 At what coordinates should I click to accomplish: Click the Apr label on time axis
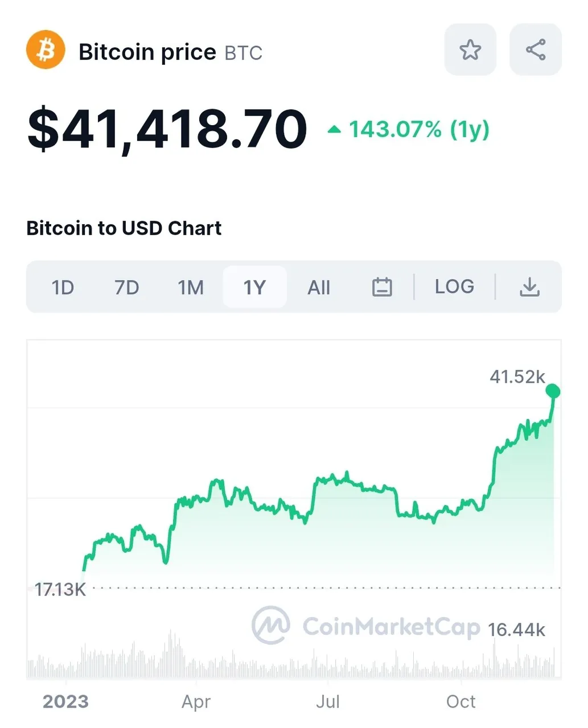(x=196, y=702)
